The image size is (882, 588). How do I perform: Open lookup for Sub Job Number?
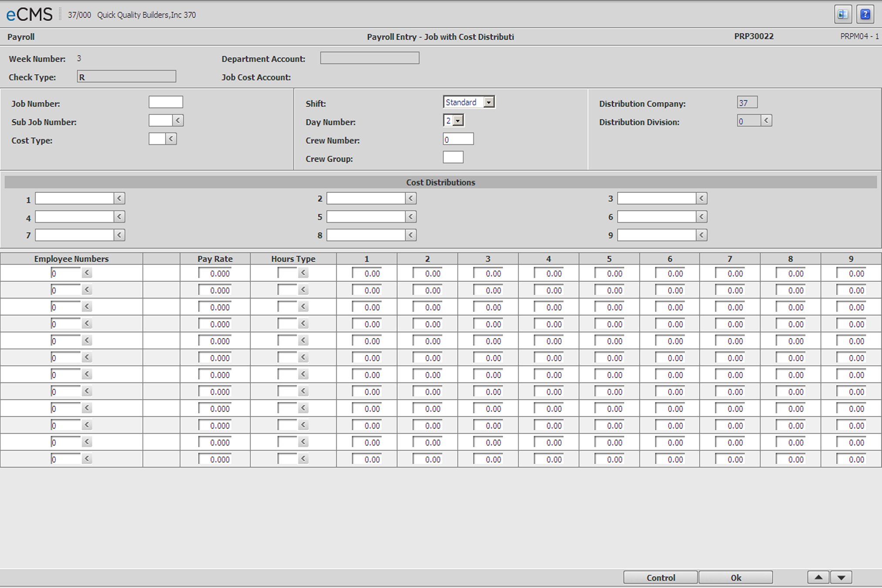(x=178, y=120)
